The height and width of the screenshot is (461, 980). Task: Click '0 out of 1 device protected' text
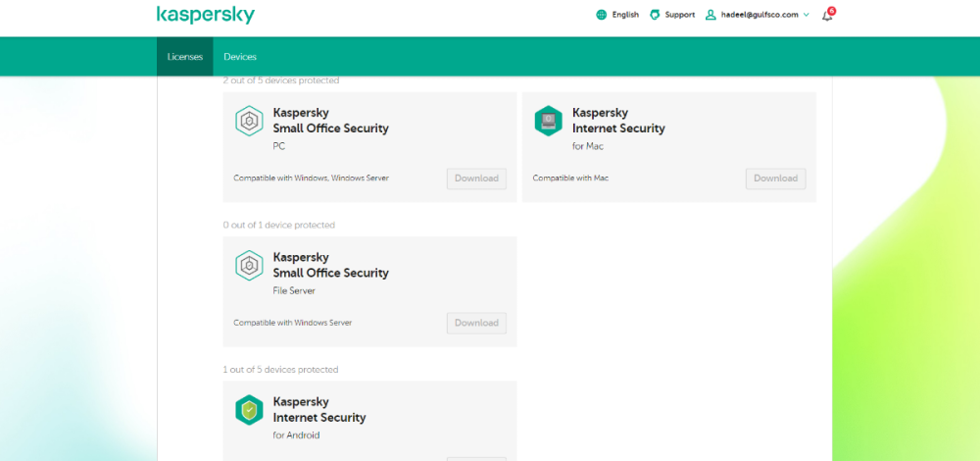pyautogui.click(x=278, y=225)
